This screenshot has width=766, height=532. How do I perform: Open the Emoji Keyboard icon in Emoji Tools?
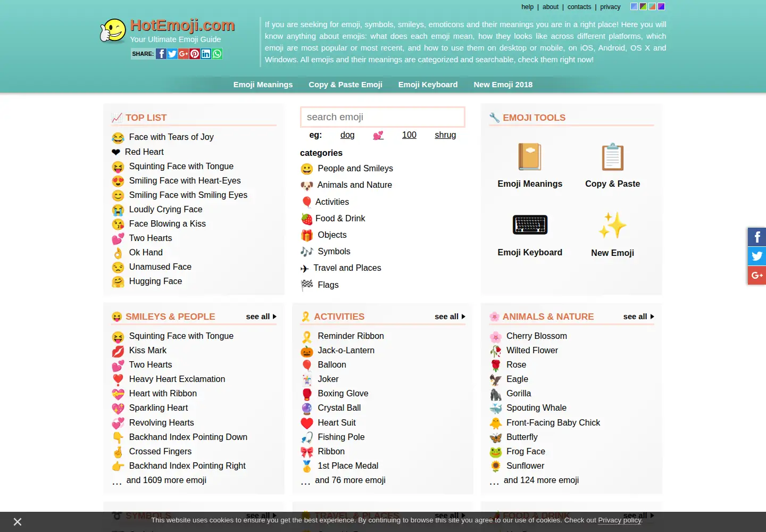[530, 225]
